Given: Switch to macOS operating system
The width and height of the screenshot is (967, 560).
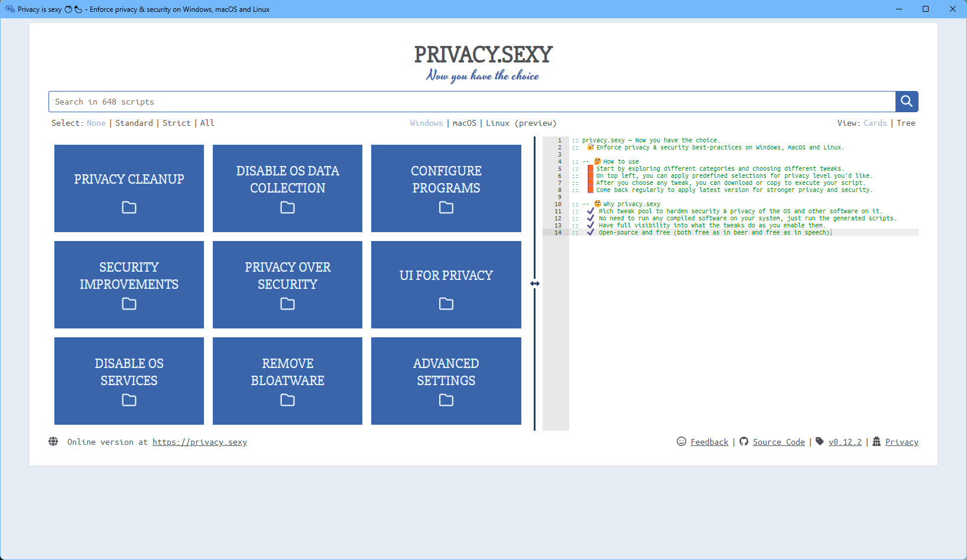Looking at the screenshot, I should (x=465, y=123).
